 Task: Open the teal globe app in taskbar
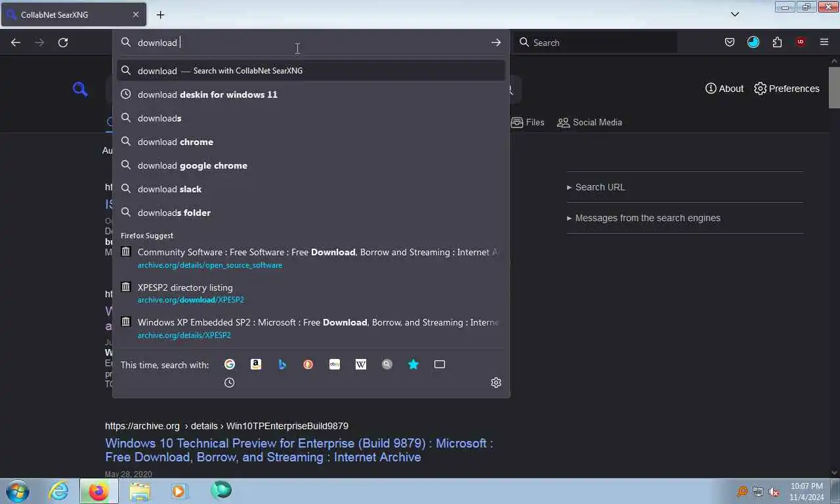221,491
